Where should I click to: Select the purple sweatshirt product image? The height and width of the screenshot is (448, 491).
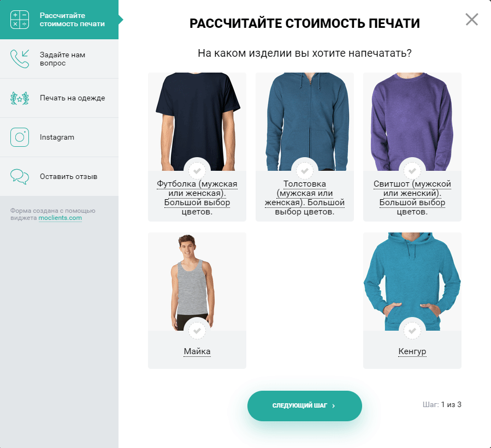(412, 122)
